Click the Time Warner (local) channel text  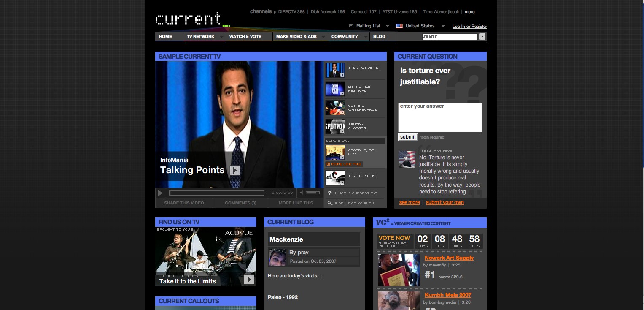tap(441, 12)
